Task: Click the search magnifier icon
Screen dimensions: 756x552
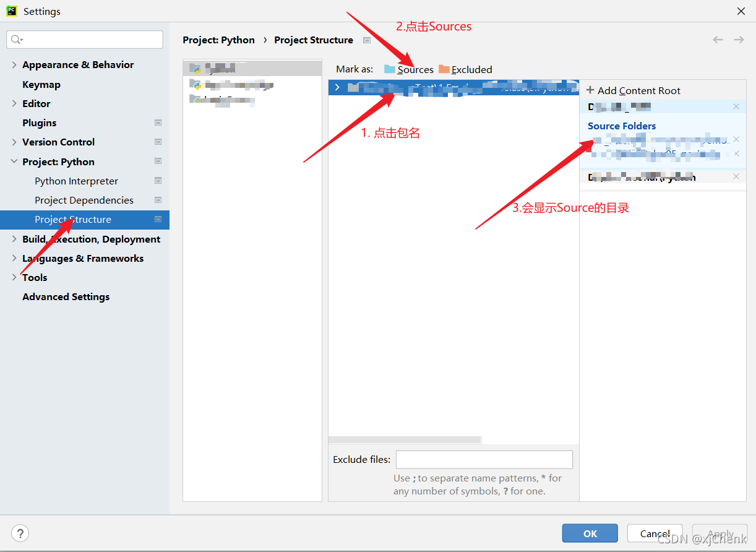Action: (15, 40)
